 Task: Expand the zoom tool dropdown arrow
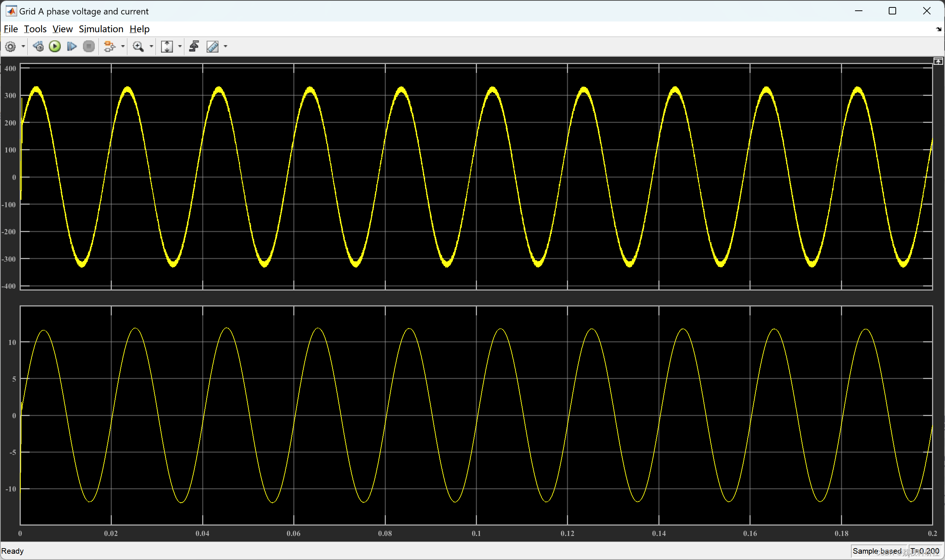coord(151,46)
